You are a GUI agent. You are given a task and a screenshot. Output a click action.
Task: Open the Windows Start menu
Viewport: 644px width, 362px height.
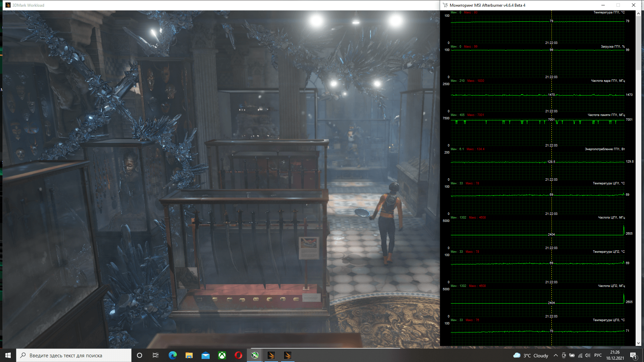8,355
